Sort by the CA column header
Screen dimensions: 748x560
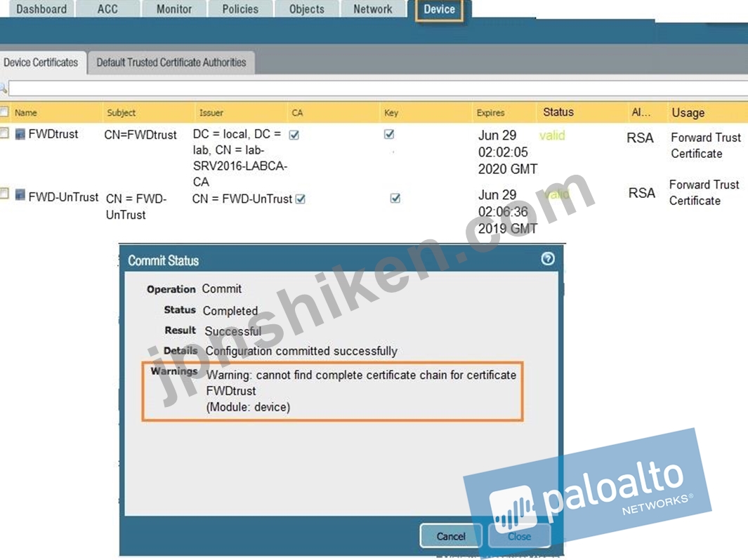pyautogui.click(x=297, y=113)
